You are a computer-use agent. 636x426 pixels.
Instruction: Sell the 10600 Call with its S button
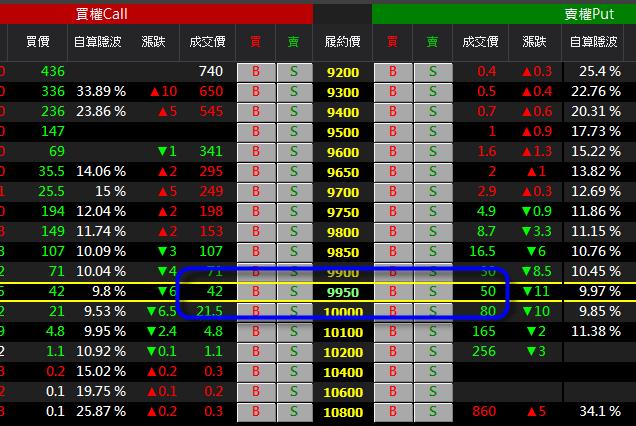click(294, 392)
